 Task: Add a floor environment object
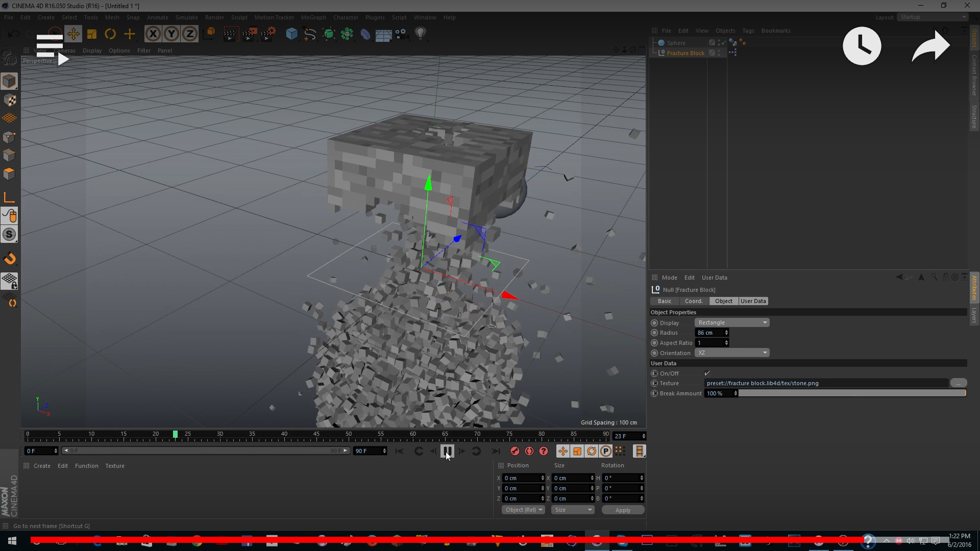tap(383, 34)
